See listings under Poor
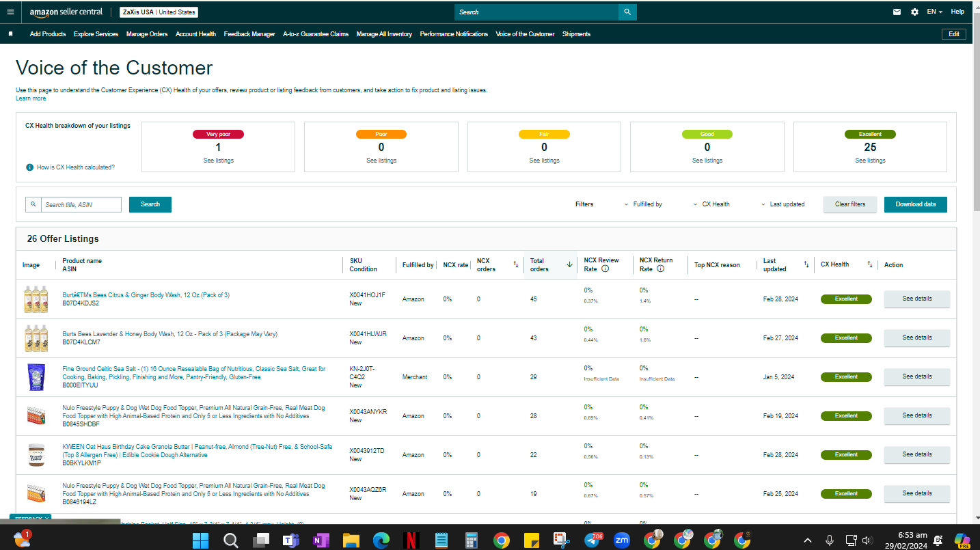The image size is (980, 550). click(381, 161)
